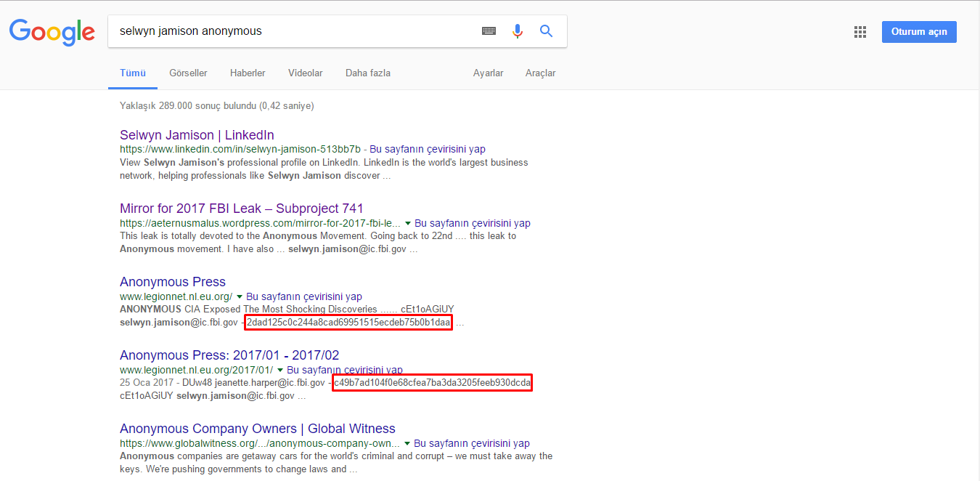
Task: Click the Oturum açın sign-in button
Action: click(919, 32)
